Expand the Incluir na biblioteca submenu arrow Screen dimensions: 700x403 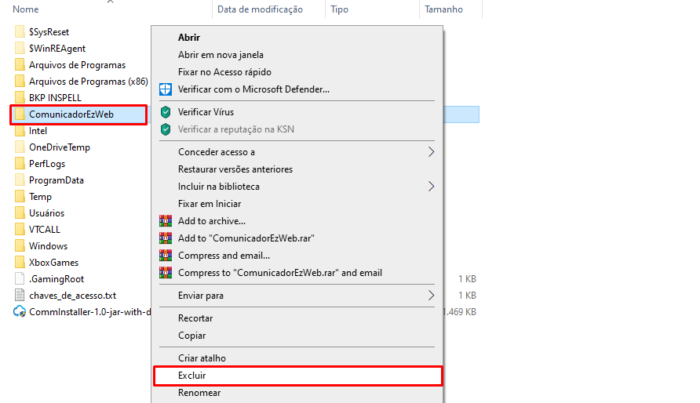432,186
